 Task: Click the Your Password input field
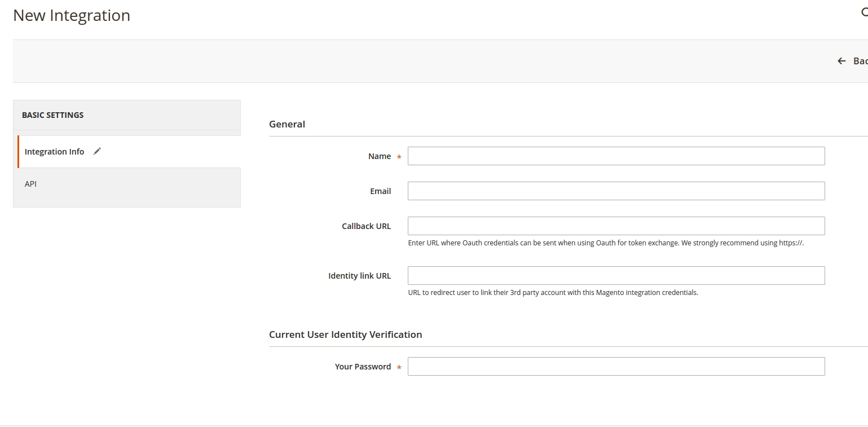(615, 366)
